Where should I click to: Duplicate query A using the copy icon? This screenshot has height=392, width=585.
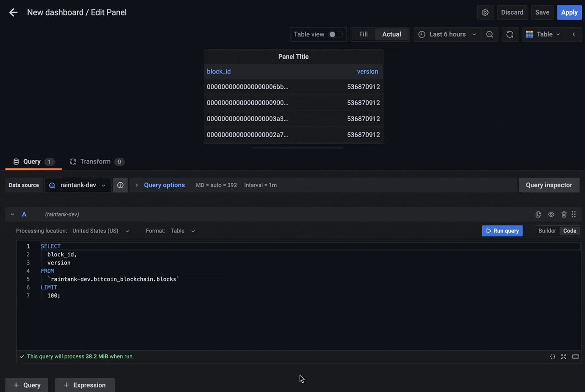(x=538, y=214)
